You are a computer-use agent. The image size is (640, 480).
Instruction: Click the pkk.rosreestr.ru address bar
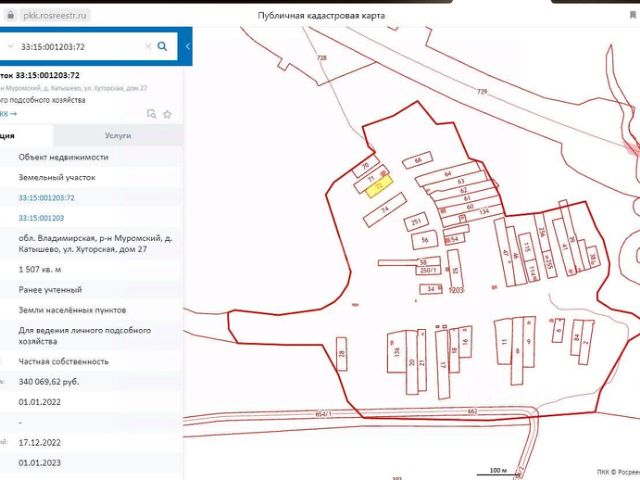(55, 16)
